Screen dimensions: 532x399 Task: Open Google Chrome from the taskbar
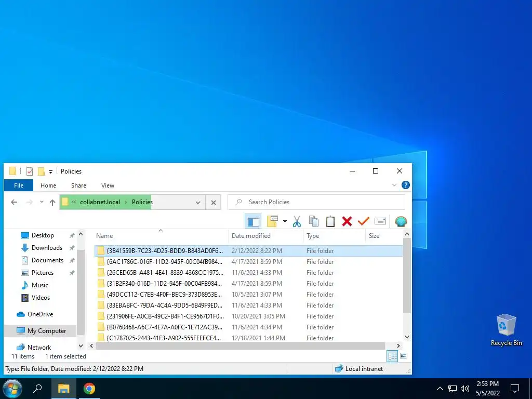(89, 389)
